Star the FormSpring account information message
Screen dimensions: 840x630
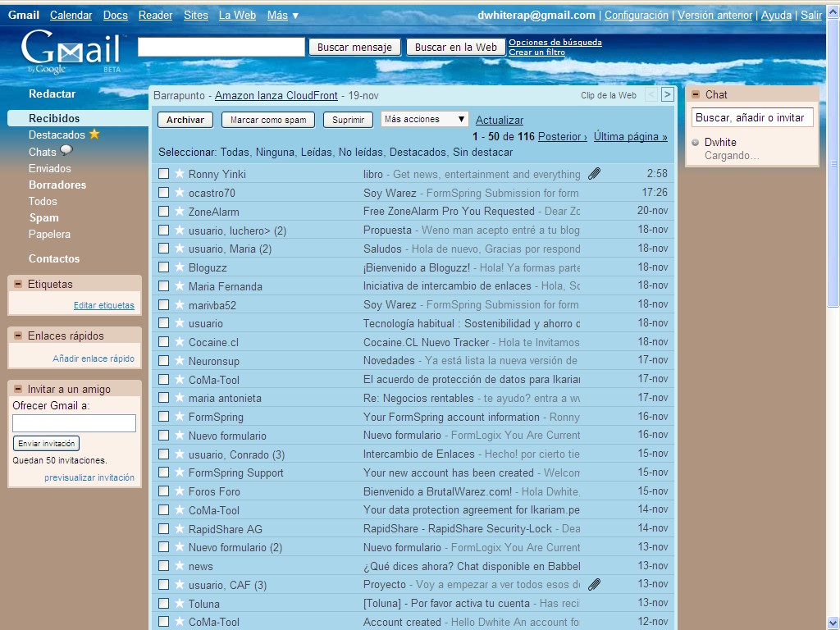pos(180,416)
